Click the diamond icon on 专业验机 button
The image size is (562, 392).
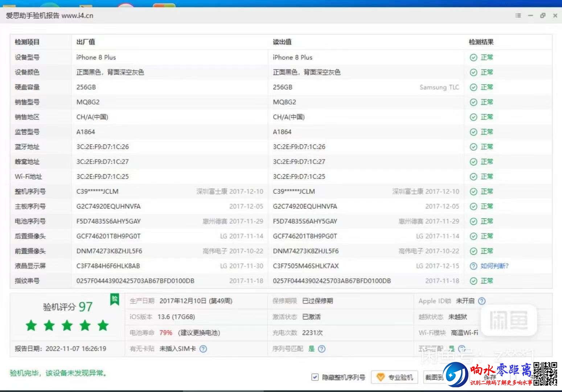pyautogui.click(x=380, y=377)
